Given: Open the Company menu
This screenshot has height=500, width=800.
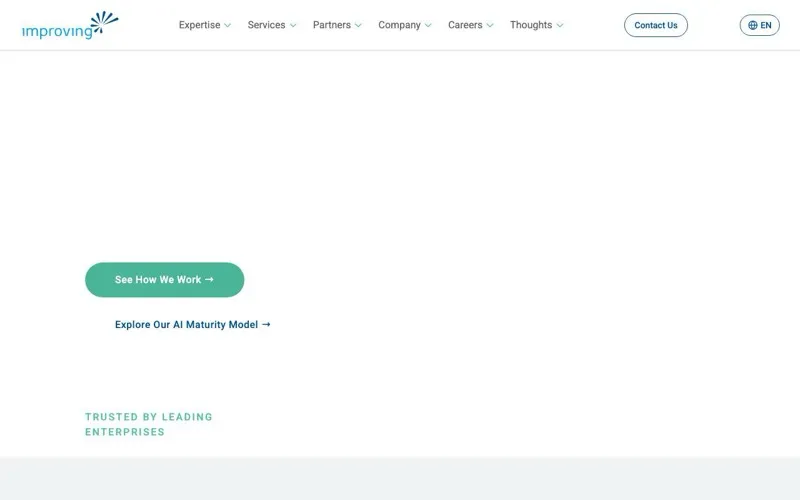Looking at the screenshot, I should 405,25.
